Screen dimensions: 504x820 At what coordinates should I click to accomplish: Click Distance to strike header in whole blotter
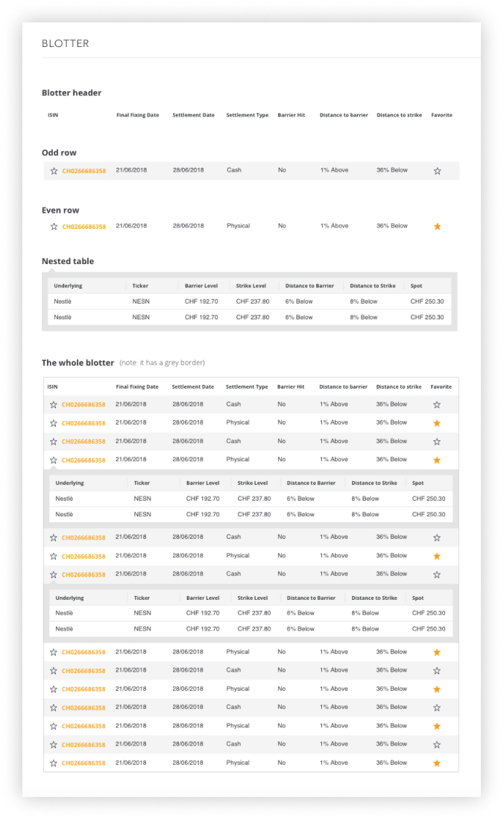399,387
